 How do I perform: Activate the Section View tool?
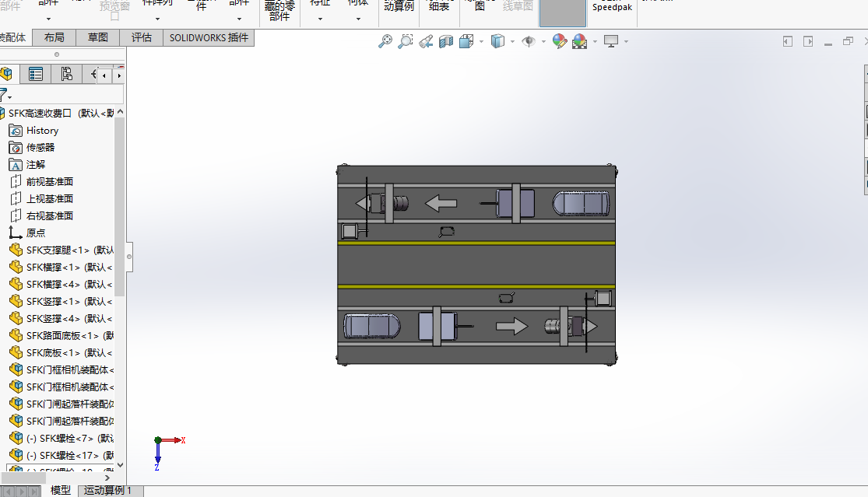point(446,41)
